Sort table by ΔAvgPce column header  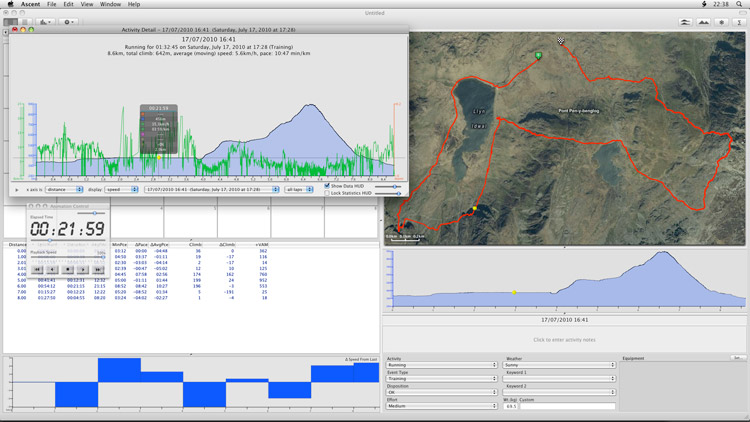point(159,244)
